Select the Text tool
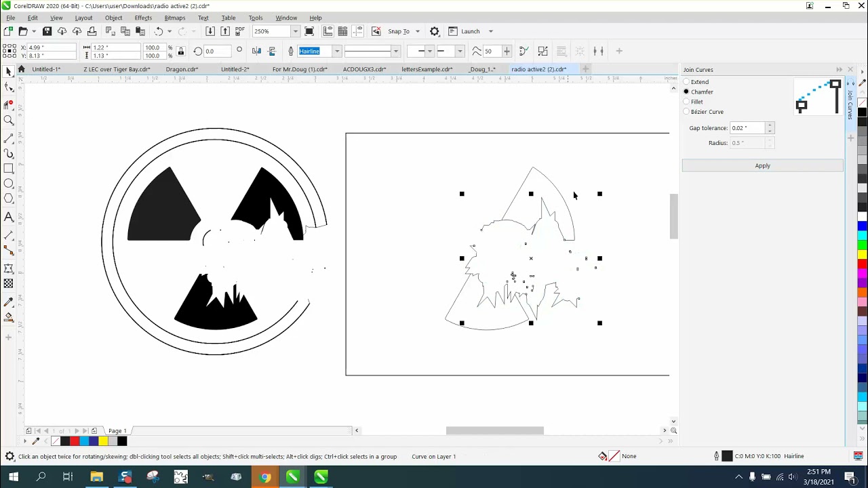Image resolution: width=868 pixels, height=488 pixels. coord(9,218)
